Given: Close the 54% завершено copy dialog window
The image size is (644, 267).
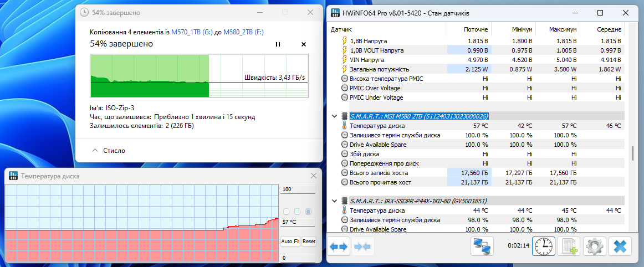Looking at the screenshot, I should [x=310, y=13].
